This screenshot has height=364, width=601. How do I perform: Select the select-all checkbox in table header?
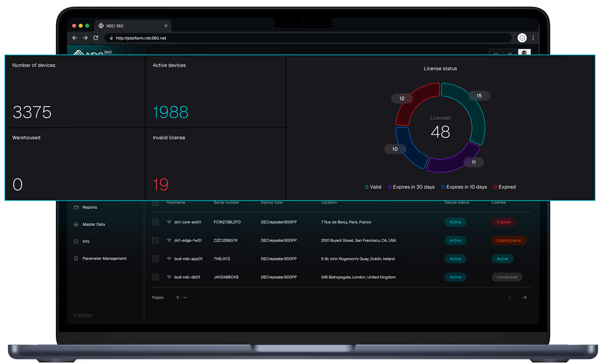click(x=155, y=203)
